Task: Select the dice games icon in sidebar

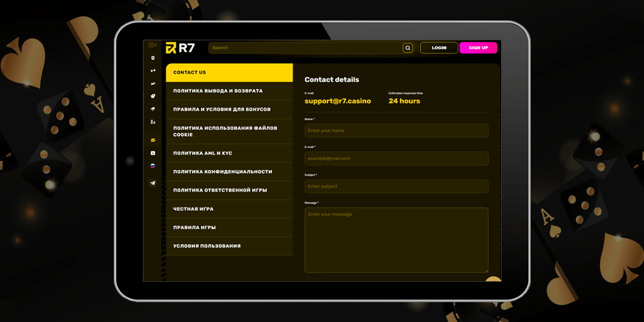Action: click(152, 70)
